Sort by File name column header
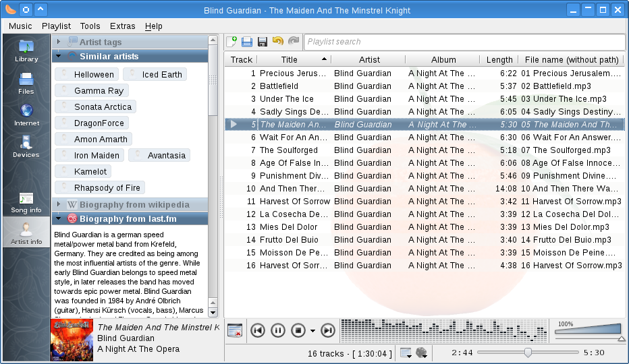Image resolution: width=629 pixels, height=364 pixels. 571,60
